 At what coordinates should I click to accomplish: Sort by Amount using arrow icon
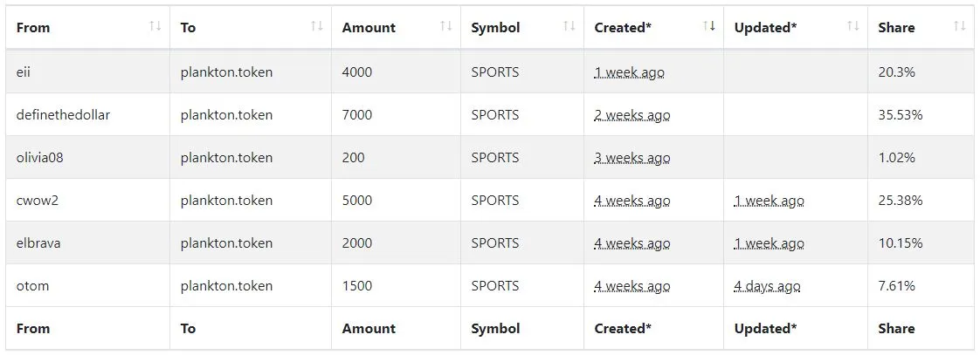[445, 26]
